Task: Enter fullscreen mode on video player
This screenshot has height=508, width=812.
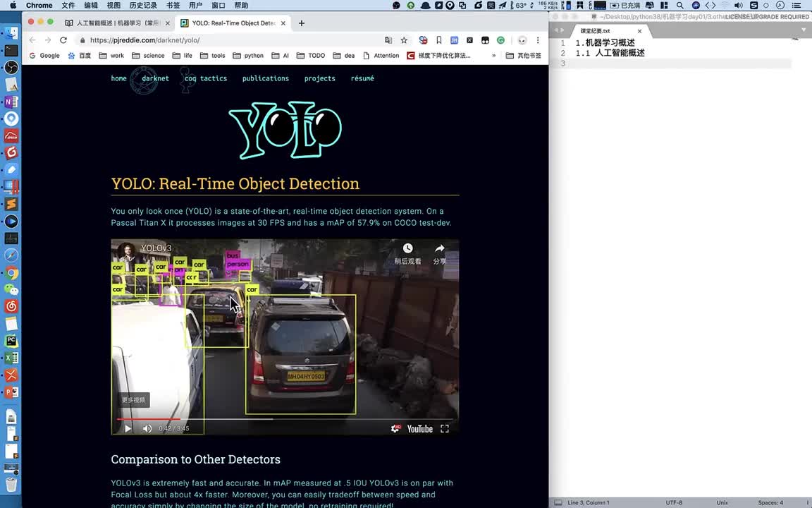Action: [445, 428]
